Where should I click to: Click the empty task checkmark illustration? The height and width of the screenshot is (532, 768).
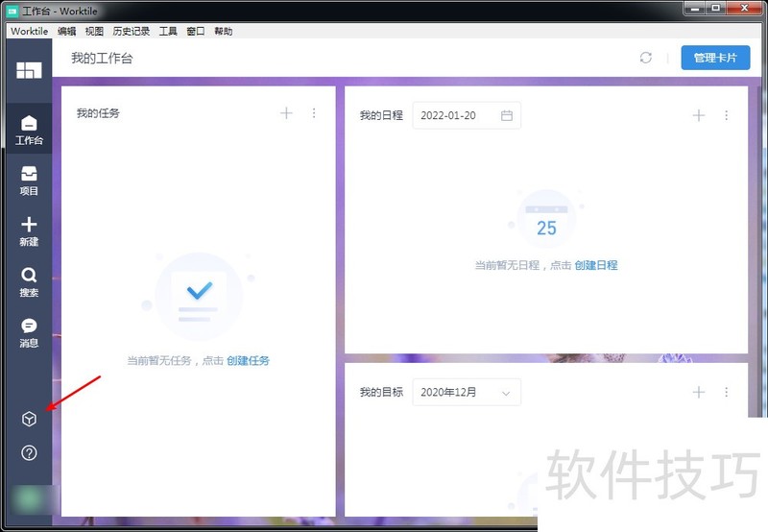(199, 297)
